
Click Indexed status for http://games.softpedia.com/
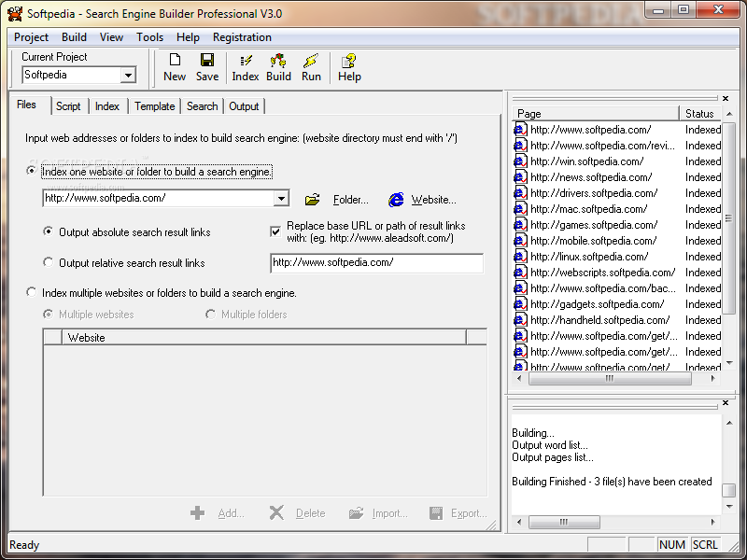coord(703,225)
